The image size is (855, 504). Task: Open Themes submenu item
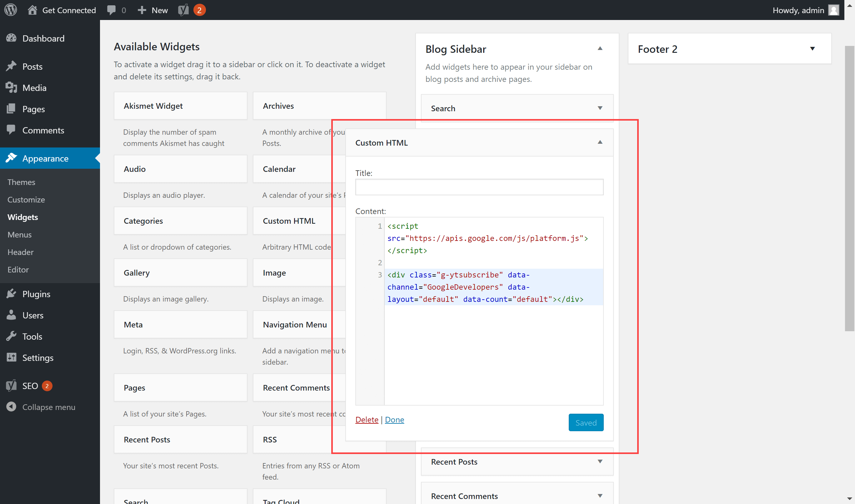coord(21,182)
